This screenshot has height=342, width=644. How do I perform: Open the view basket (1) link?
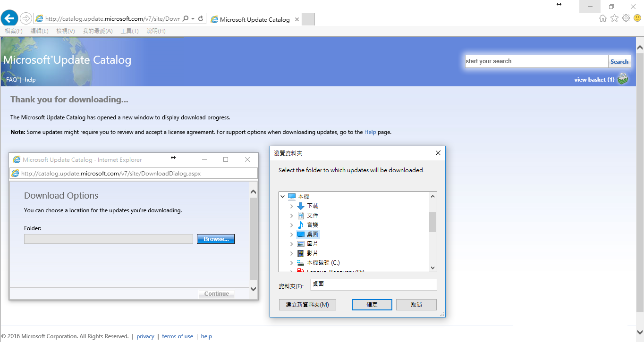(x=594, y=80)
